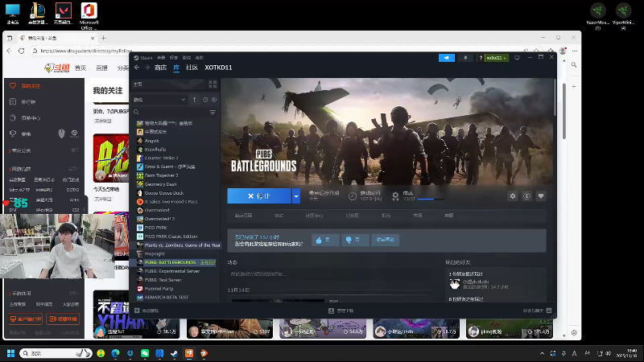The height and width of the screenshot is (362, 644).
Task: Open Douyu 首页 home link
Action: (80, 68)
